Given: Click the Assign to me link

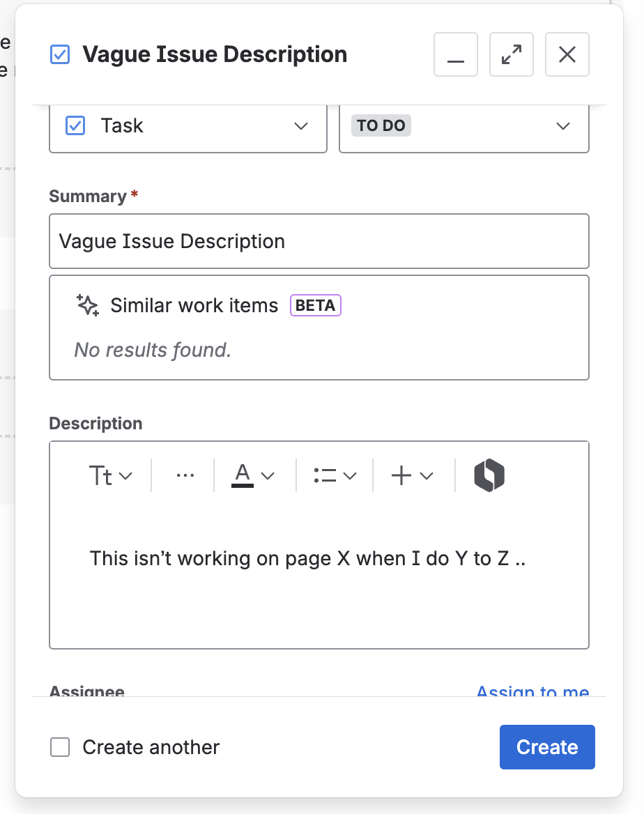Looking at the screenshot, I should [532, 691].
